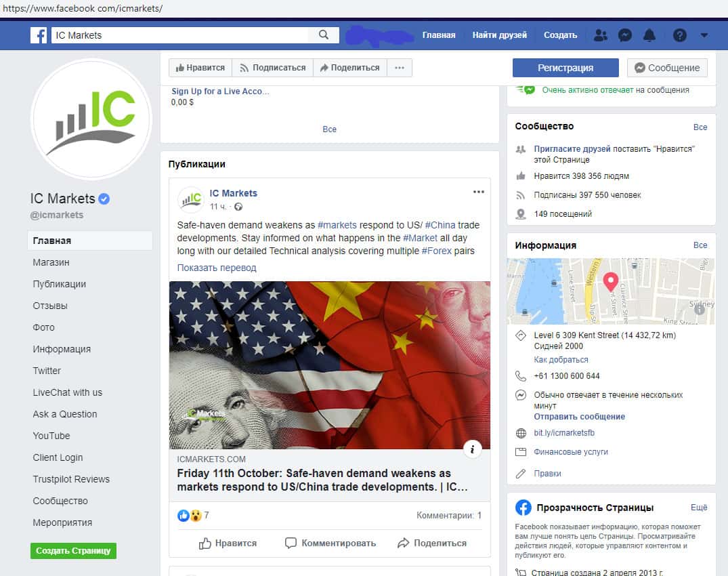Click the IC Markets profile picture

(x=92, y=119)
